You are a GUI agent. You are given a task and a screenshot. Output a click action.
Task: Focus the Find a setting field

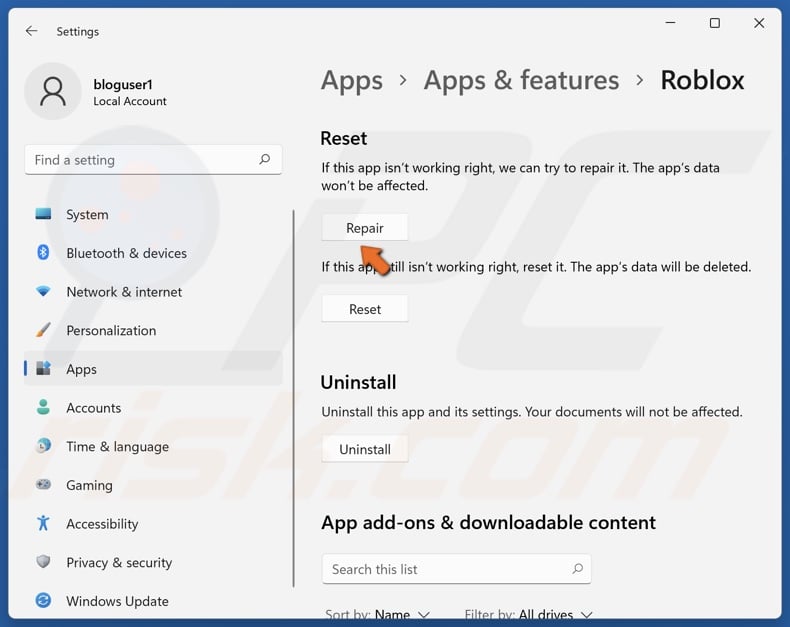[x=153, y=160]
